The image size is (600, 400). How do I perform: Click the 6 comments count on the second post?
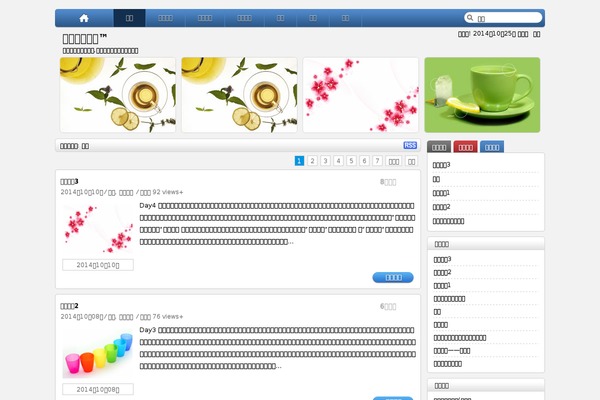click(x=388, y=306)
